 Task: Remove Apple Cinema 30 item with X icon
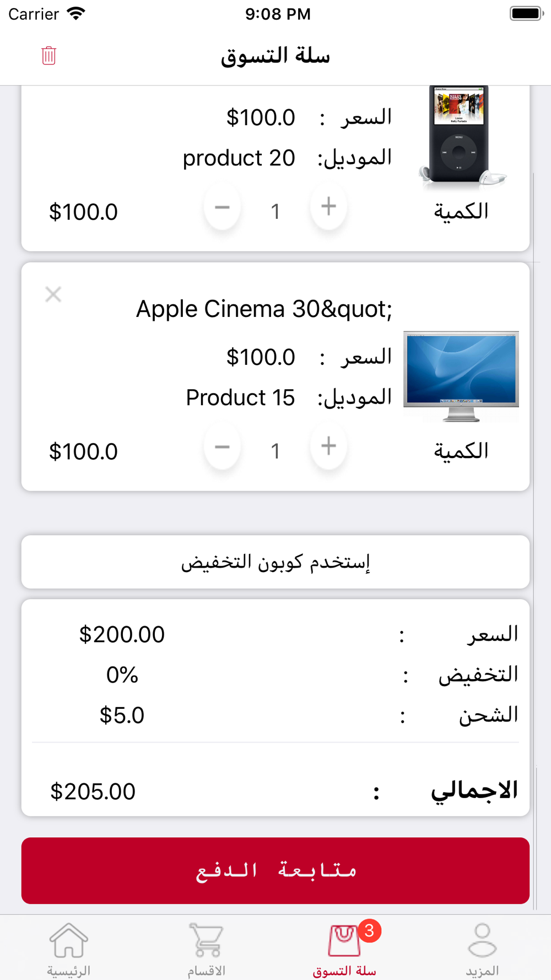click(x=53, y=294)
